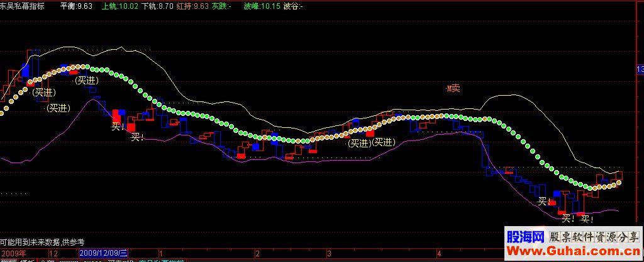
Task: Click month 2 on the time axis
Action: 257,253
